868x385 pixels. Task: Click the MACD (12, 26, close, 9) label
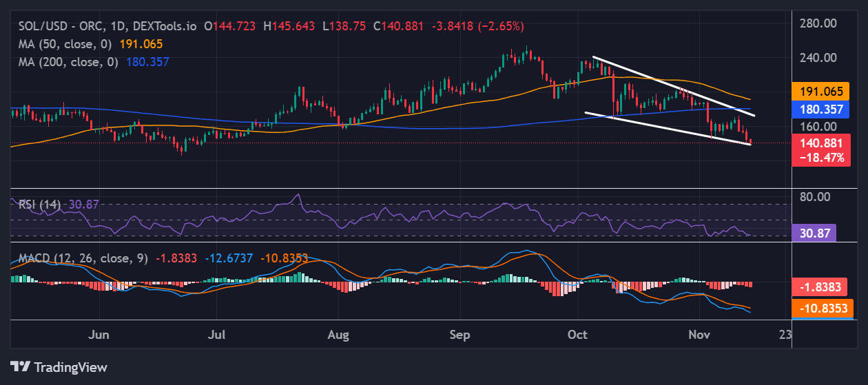(x=83, y=258)
